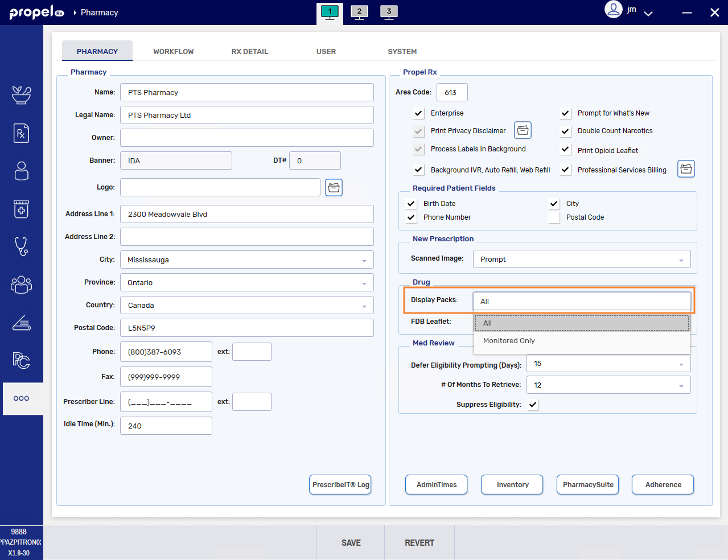Click the Pharmacy breadcrumb in title bar
The image size is (728, 560).
point(100,13)
